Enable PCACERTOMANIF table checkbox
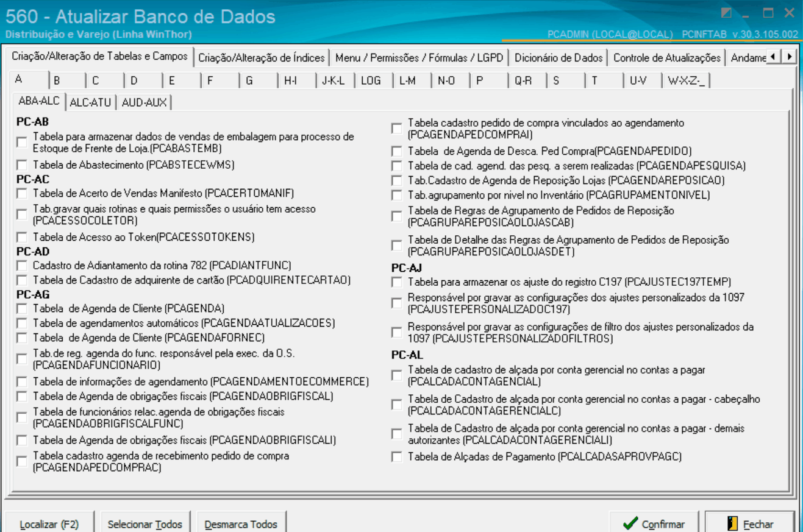 tap(22, 193)
